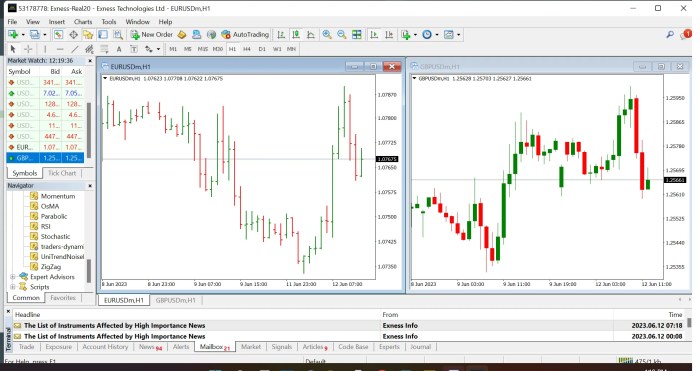
Task: Switch chart to candlesticks style
Action: pyautogui.click(x=296, y=34)
